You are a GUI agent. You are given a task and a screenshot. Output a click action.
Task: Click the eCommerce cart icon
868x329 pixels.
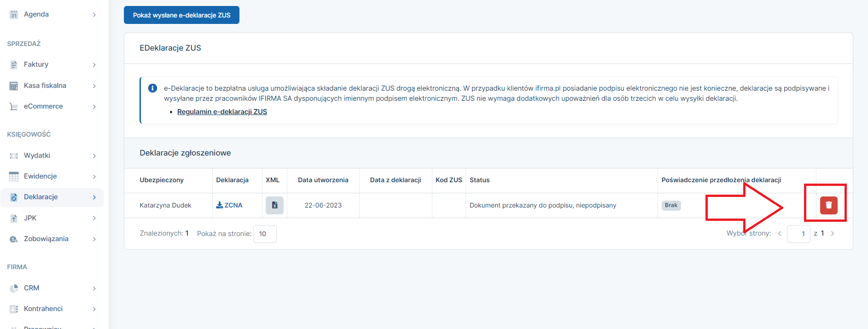click(x=14, y=107)
